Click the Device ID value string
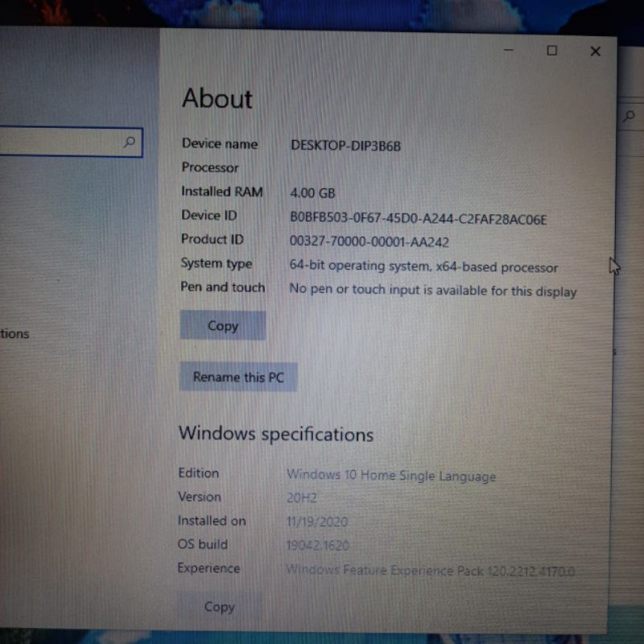Image resolution: width=644 pixels, height=644 pixels. tap(418, 218)
